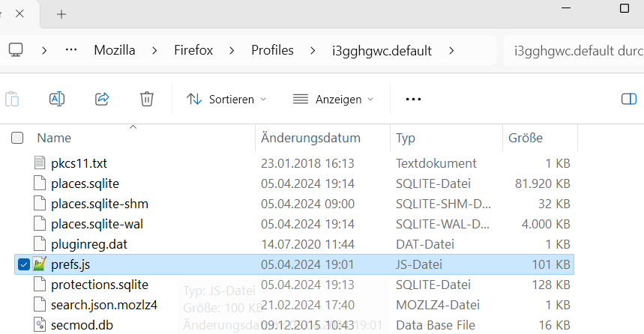644x334 pixels.
Task: Toggle the details pane icon
Action: click(x=629, y=99)
